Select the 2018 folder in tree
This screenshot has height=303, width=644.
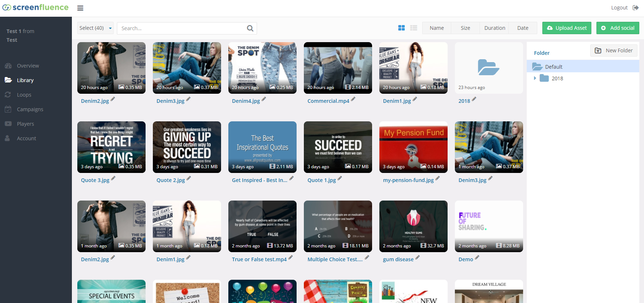pos(557,78)
